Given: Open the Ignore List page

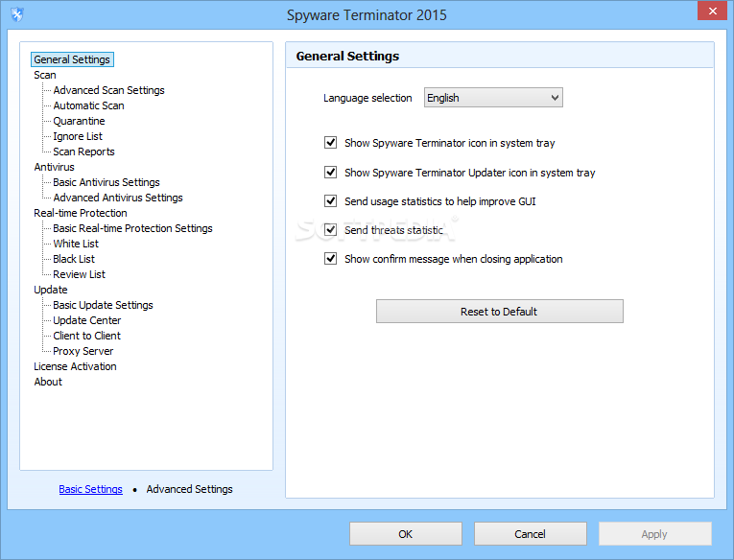Looking at the screenshot, I should (78, 136).
